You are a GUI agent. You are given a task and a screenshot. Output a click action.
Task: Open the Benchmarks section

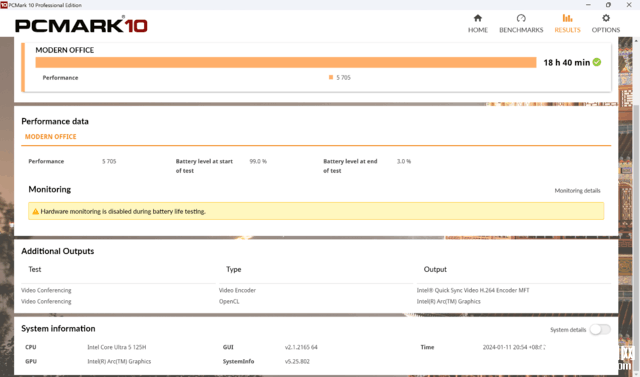pos(521,24)
